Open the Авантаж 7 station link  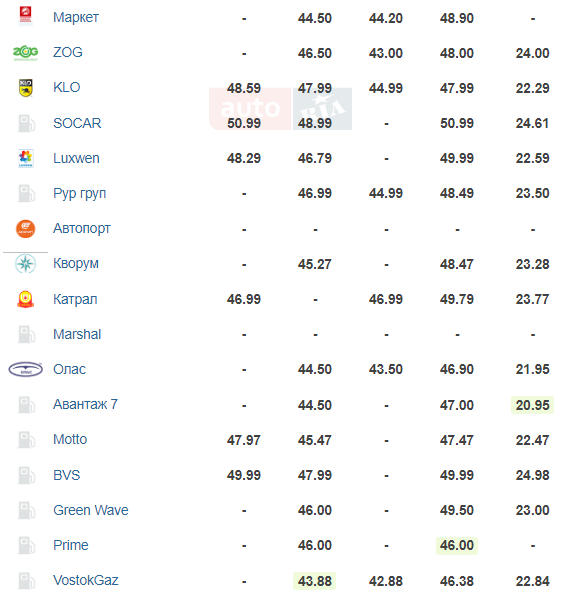tap(85, 405)
